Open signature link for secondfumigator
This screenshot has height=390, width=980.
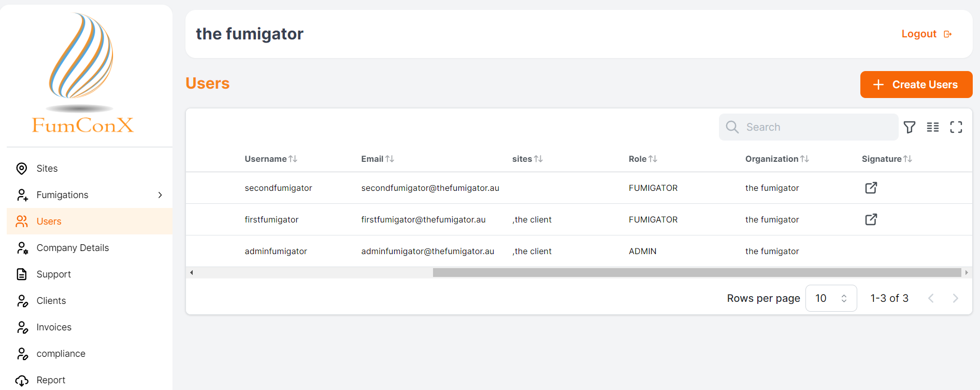coord(871,188)
